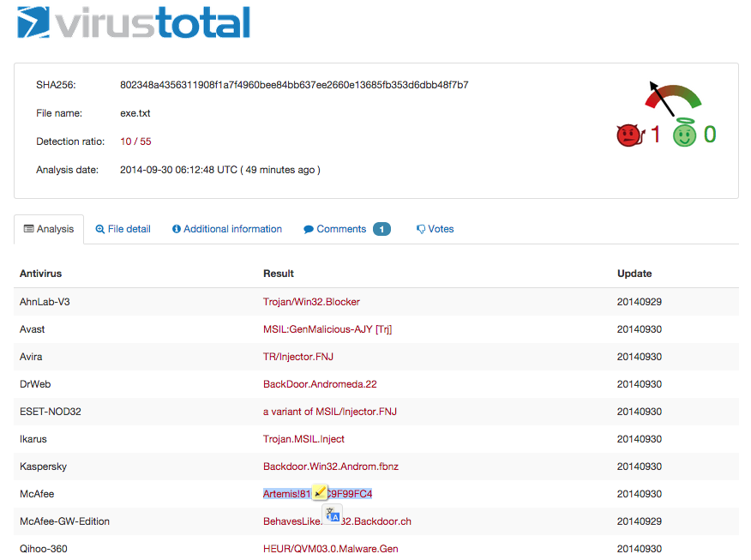Viewport: 751px width, 560px height.
Task: Click the Backdoor.Win32.Androm.fbnz result
Action: [x=330, y=467]
